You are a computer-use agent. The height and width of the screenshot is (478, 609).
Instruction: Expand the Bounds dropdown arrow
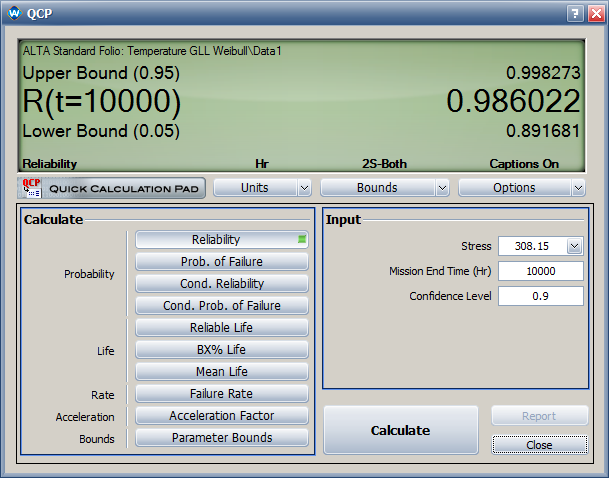tap(442, 188)
